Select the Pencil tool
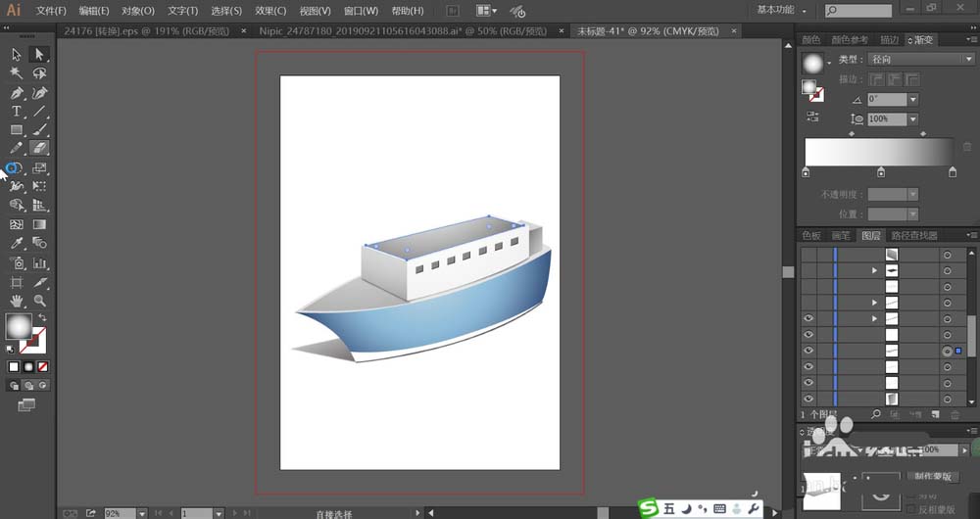This screenshot has height=519, width=980. coord(17,148)
